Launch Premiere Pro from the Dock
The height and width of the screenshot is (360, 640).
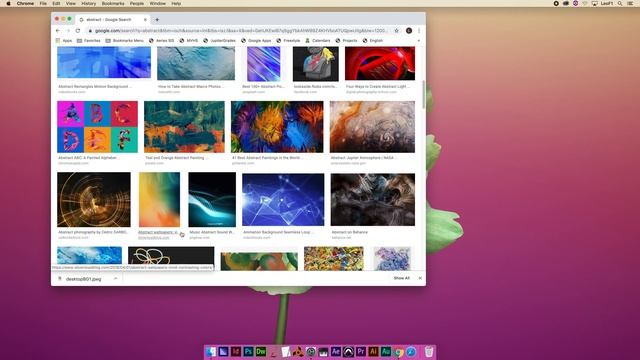pos(361,351)
